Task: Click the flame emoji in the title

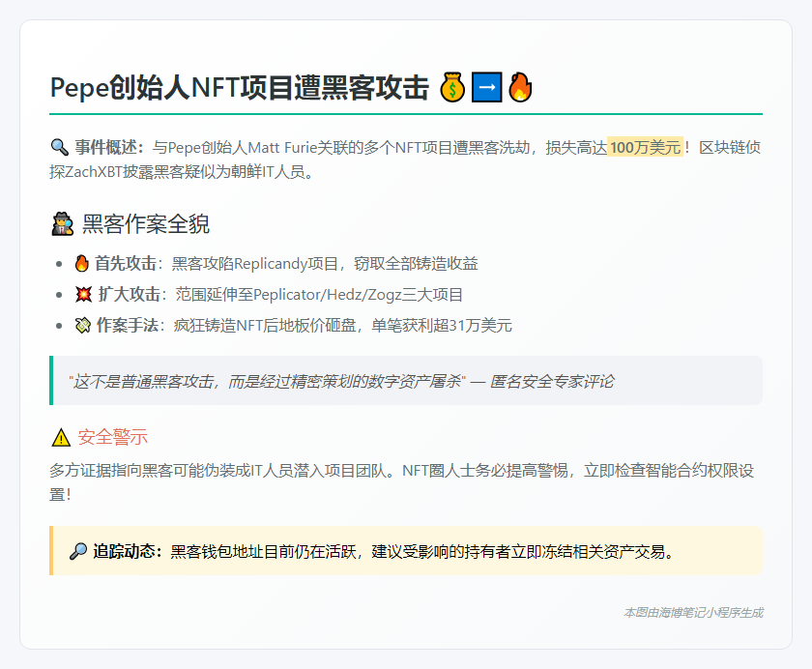Action: tap(520, 87)
